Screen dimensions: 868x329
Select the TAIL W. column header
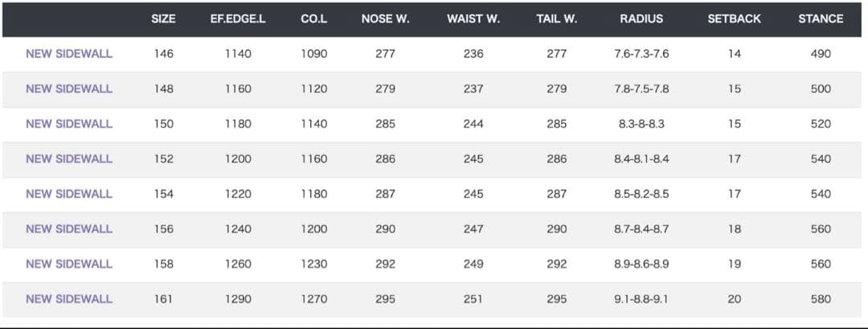pos(556,19)
